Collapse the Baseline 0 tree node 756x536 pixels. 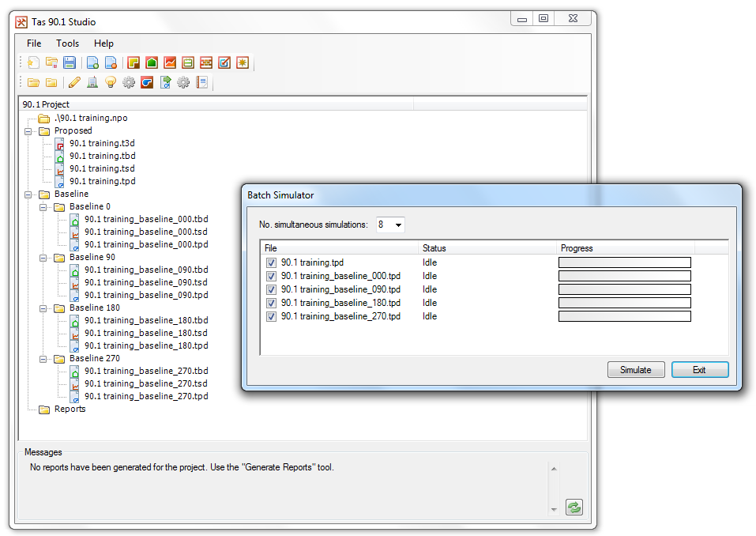43,207
